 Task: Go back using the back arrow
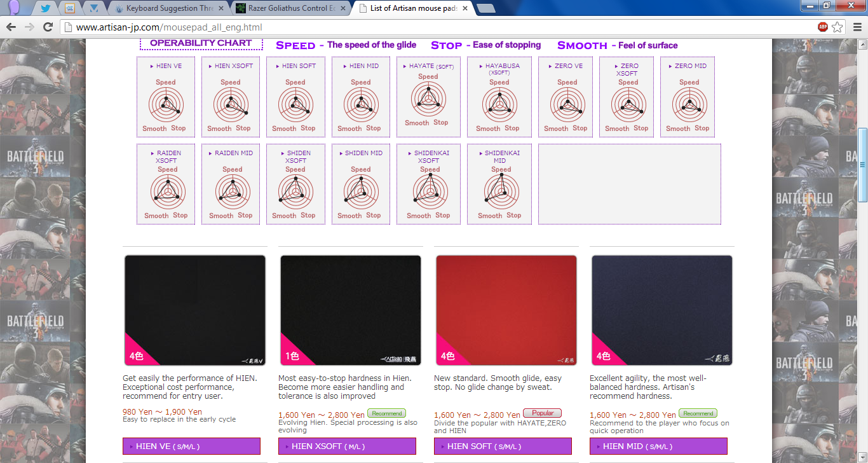pos(11,27)
